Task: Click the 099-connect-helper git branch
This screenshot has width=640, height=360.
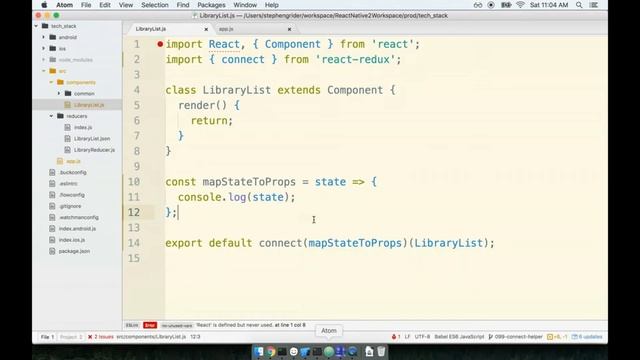Action: point(515,337)
